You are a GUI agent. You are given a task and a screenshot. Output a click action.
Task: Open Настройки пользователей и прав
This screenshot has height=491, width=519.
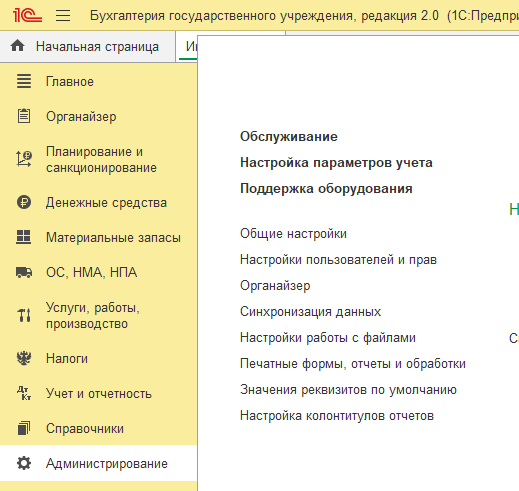(x=338, y=259)
